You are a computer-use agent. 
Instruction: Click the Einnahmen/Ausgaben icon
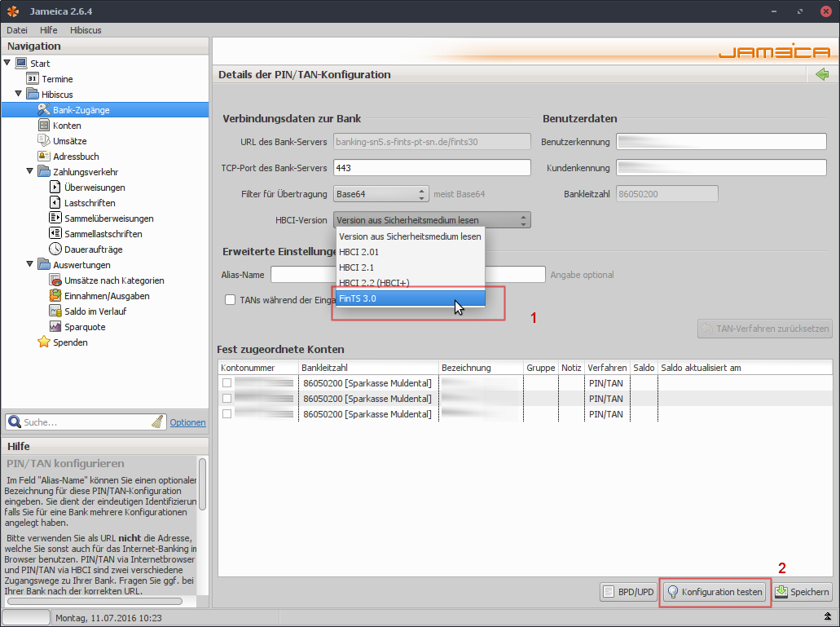[x=55, y=296]
